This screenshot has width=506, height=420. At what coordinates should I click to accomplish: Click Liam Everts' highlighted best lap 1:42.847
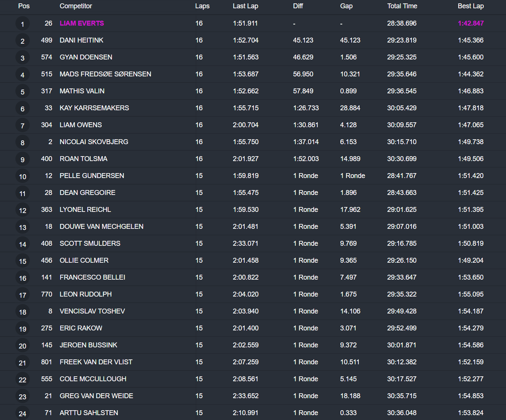click(x=471, y=23)
